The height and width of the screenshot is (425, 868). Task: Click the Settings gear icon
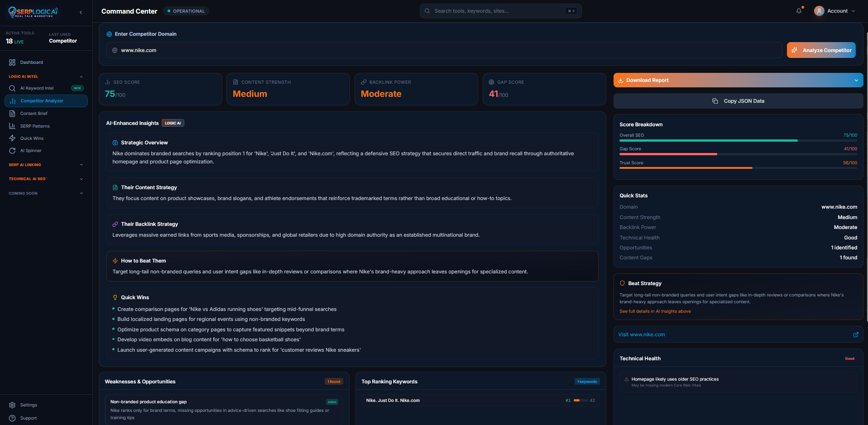coord(12,405)
